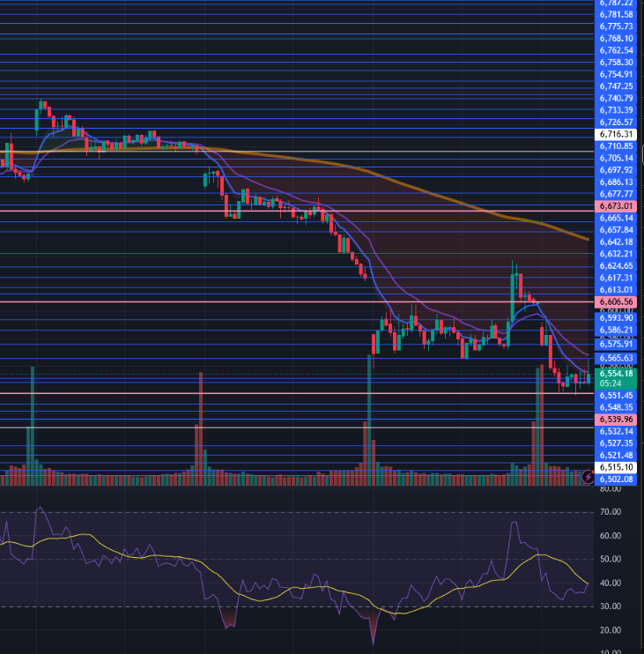Image resolution: width=644 pixels, height=654 pixels.
Task: Click the 6,586.21 price level label
Action: [616, 331]
